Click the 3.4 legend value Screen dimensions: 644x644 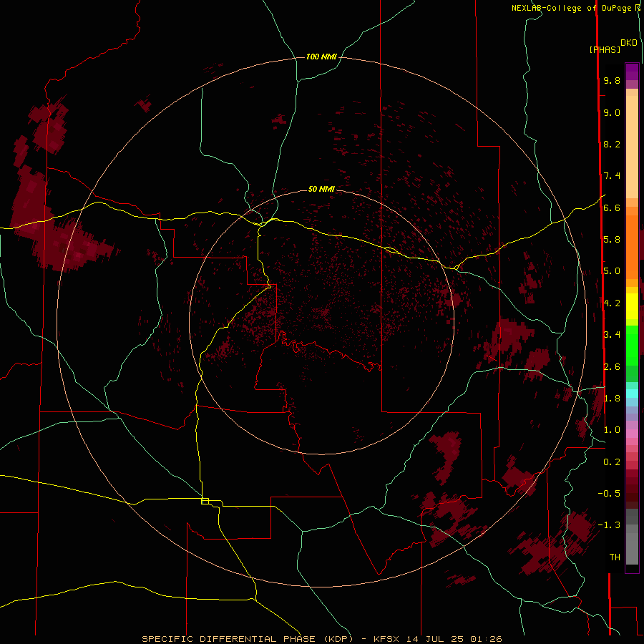612,335
